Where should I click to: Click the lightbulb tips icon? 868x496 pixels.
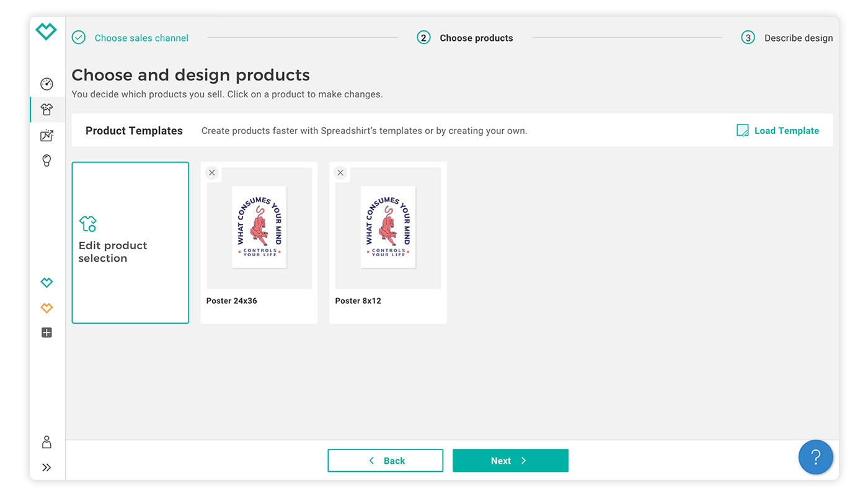coord(46,161)
